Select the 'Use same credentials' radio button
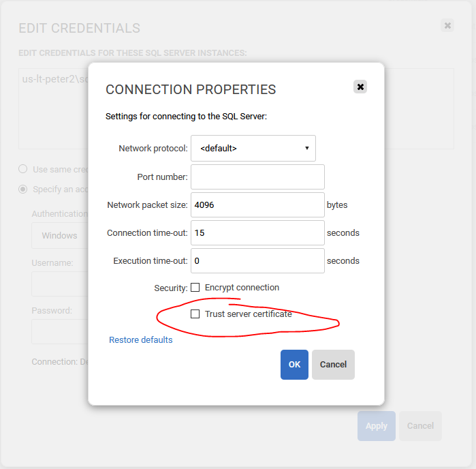 pos(23,169)
